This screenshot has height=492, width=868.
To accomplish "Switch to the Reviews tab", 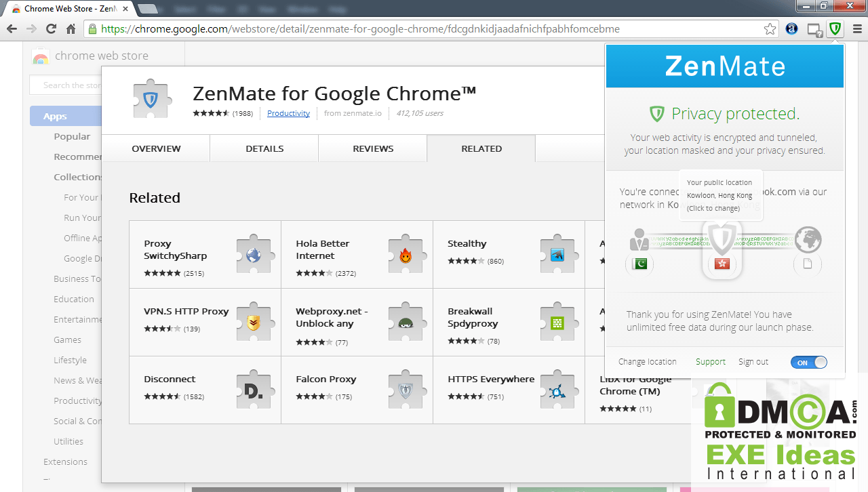I will 373,148.
